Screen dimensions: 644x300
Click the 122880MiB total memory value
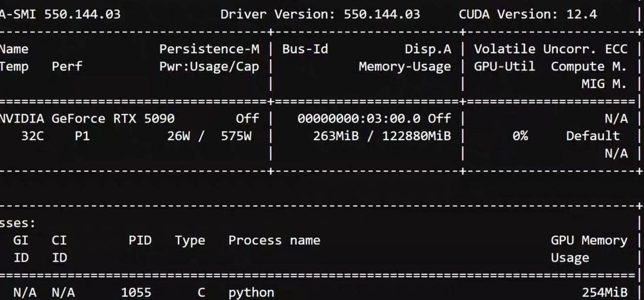[416, 136]
